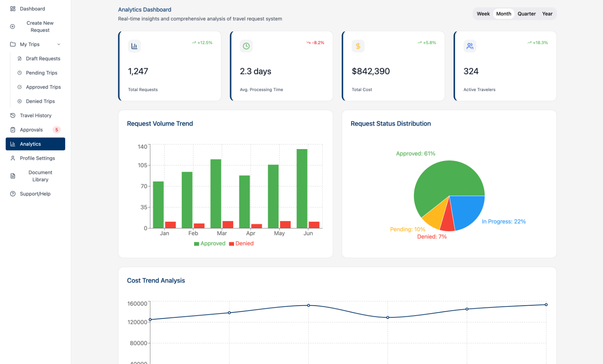Screen dimensions: 603x364
Task: Click the Dashboard grid icon
Action: [13, 9]
